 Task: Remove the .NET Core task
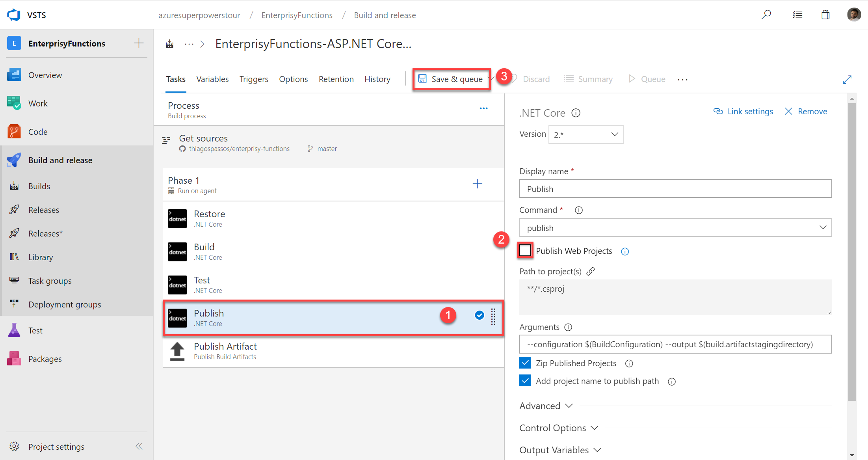coord(806,112)
